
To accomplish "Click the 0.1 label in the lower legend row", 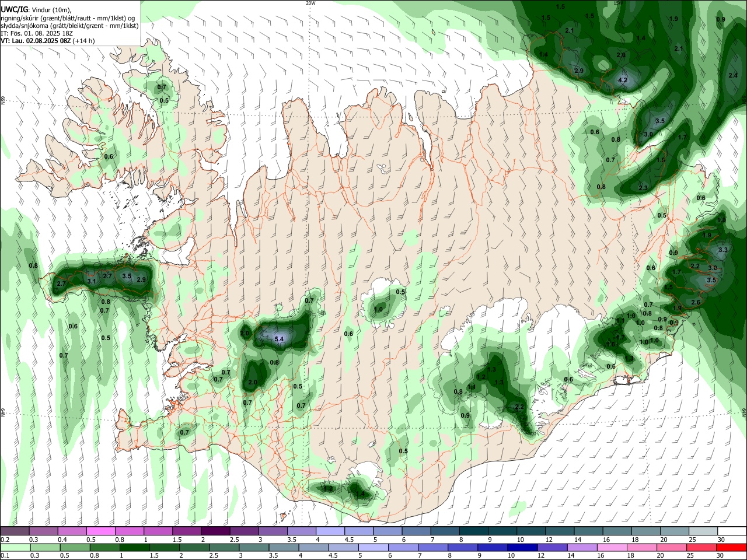I will (5, 555).
